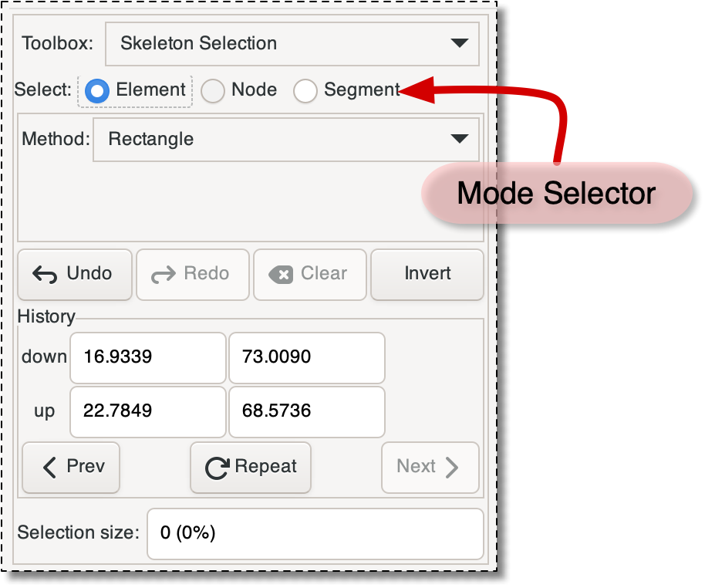Screen dimensions: 705x588
Task: Invert the current selection
Action: tap(427, 274)
